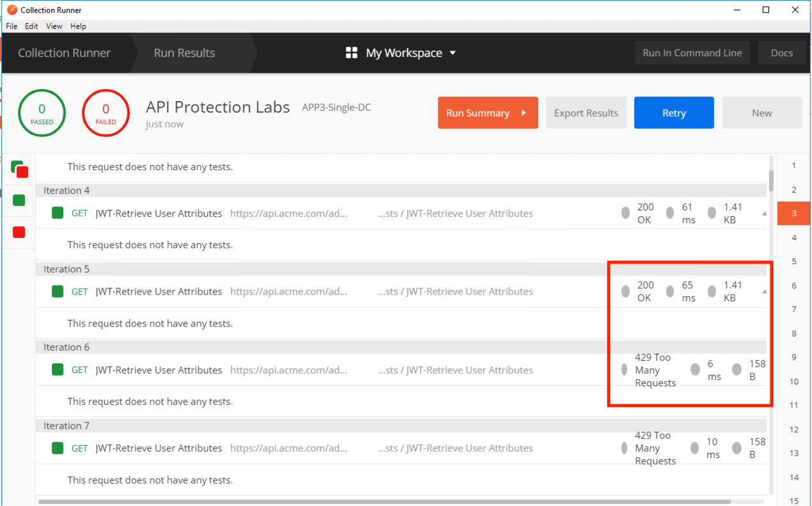812x506 pixels.
Task: Click the green passed tests counter circle
Action: 42,113
